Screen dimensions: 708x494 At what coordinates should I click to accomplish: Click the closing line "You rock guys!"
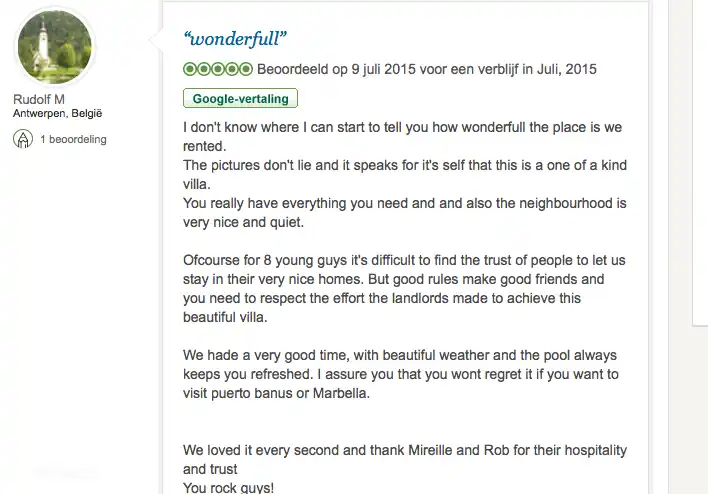228,488
